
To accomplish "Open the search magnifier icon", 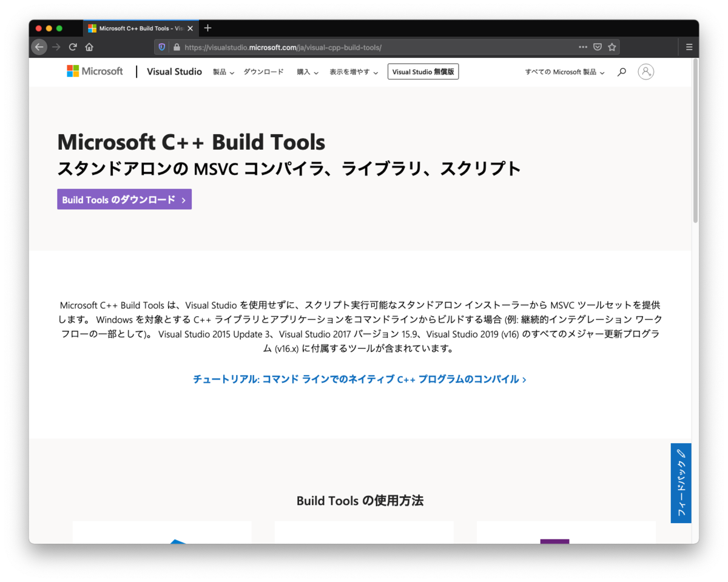I will [x=621, y=72].
